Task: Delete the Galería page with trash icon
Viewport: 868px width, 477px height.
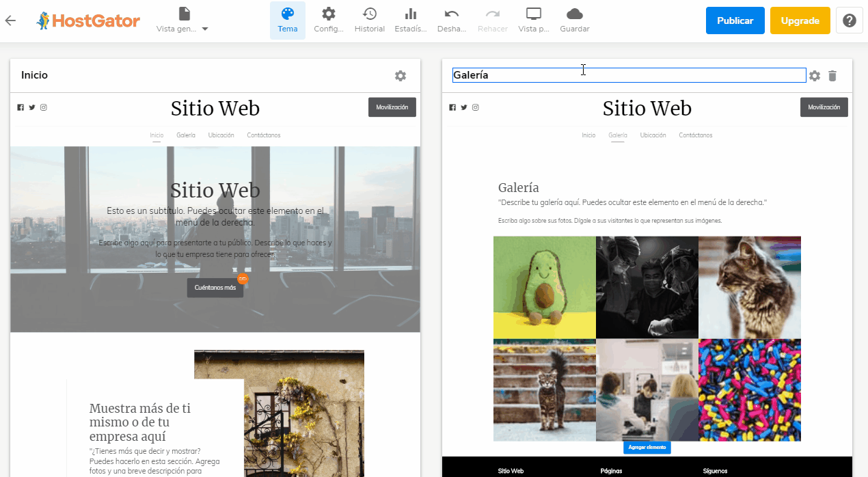Action: tap(832, 76)
